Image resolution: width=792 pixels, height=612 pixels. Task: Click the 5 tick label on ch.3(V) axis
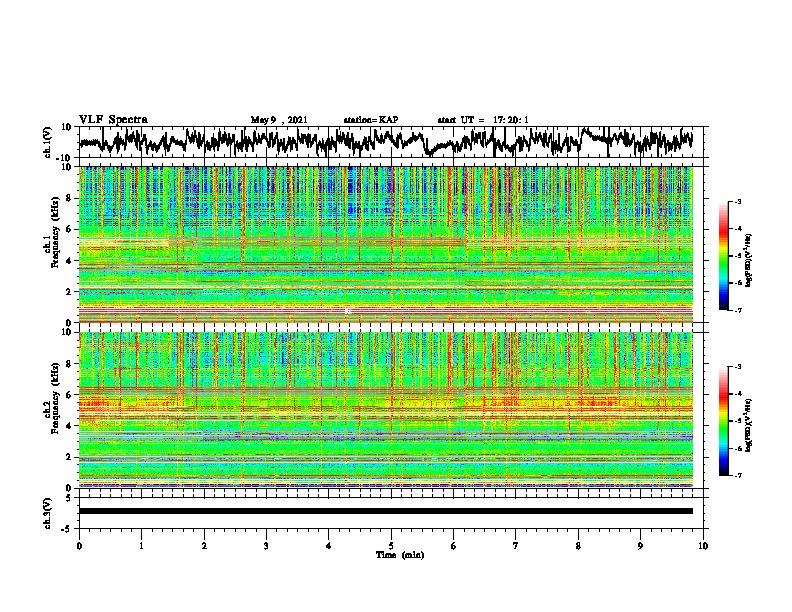70,498
